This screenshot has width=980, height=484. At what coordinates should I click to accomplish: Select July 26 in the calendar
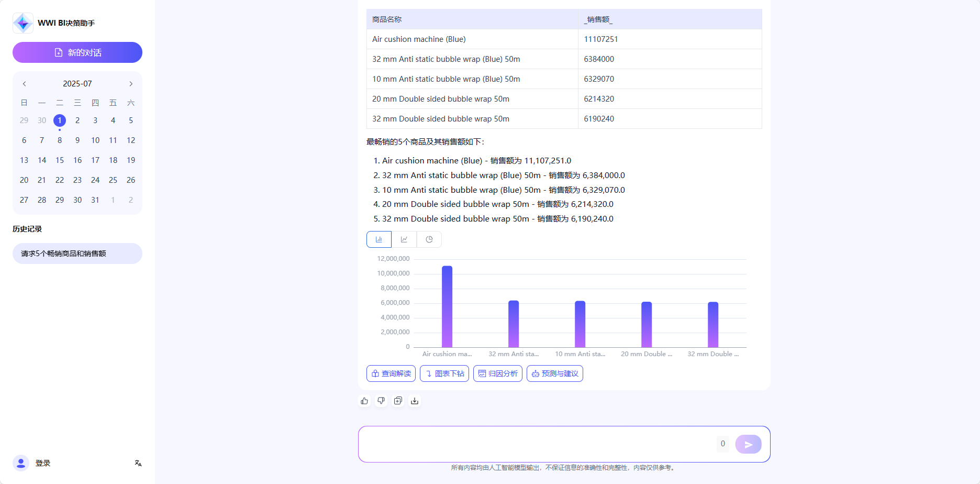131,180
